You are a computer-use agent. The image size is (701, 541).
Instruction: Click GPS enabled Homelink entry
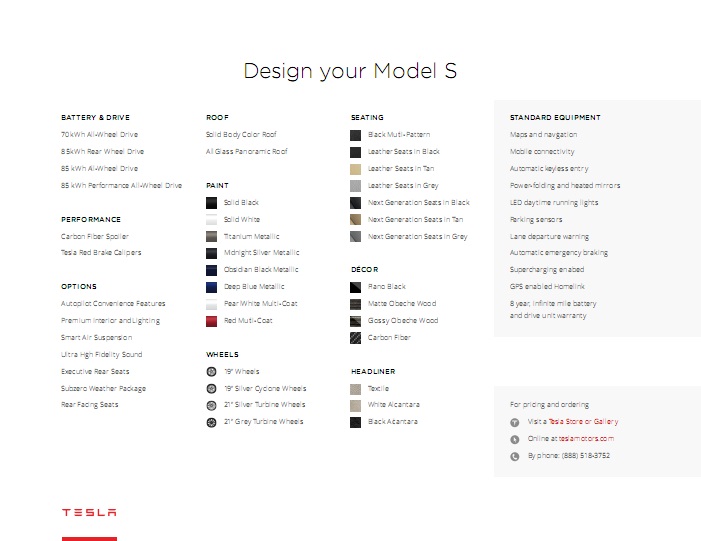coord(547,287)
